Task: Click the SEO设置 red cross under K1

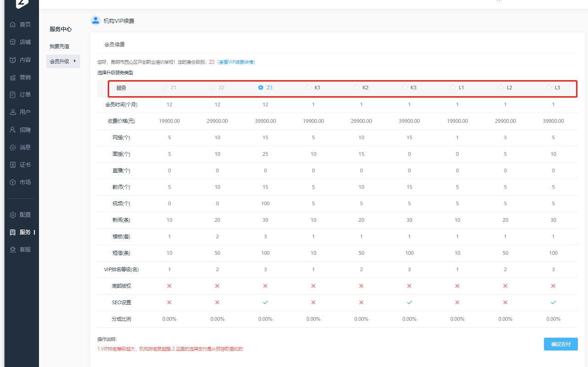Action: (313, 302)
